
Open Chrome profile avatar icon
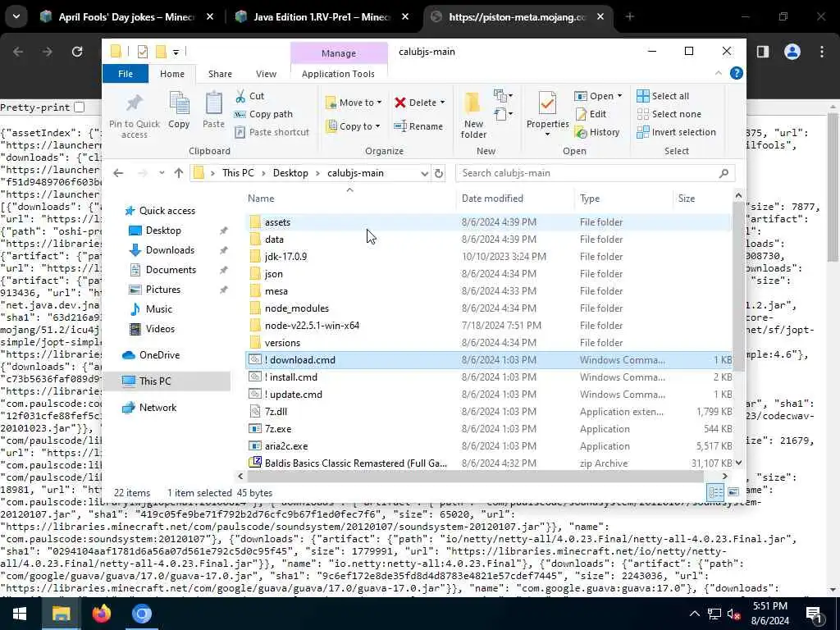(792, 52)
